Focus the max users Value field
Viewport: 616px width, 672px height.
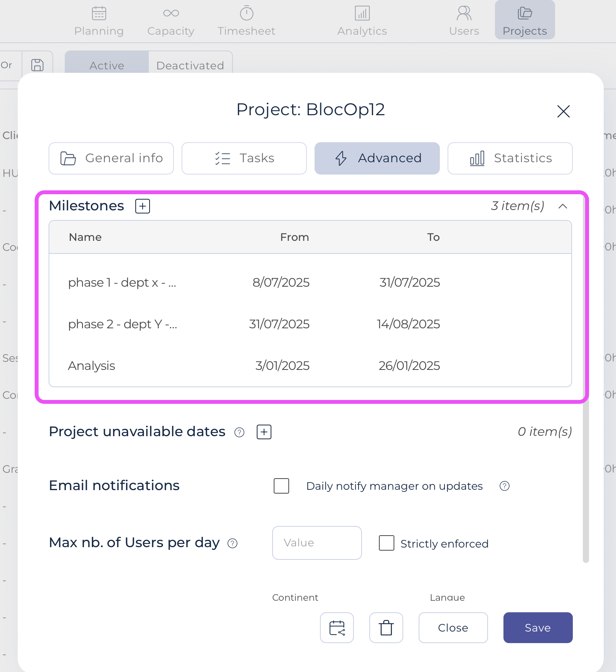click(x=316, y=543)
